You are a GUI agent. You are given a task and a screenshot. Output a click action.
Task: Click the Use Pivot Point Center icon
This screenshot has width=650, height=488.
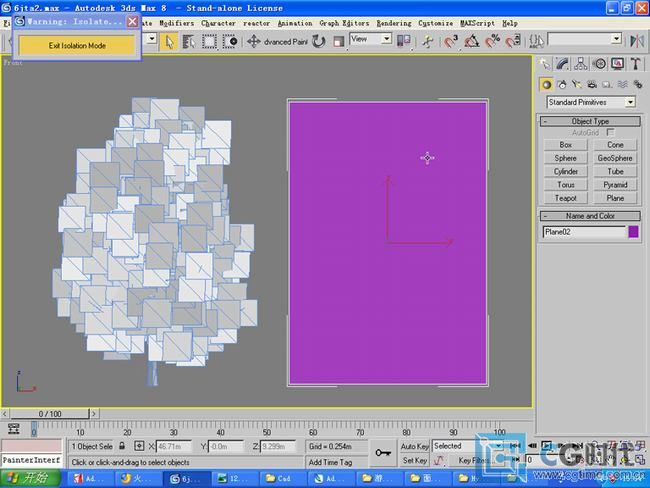point(404,41)
